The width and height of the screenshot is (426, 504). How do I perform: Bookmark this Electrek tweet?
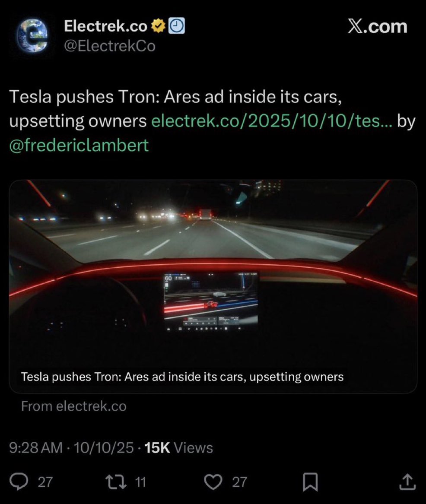[310, 482]
